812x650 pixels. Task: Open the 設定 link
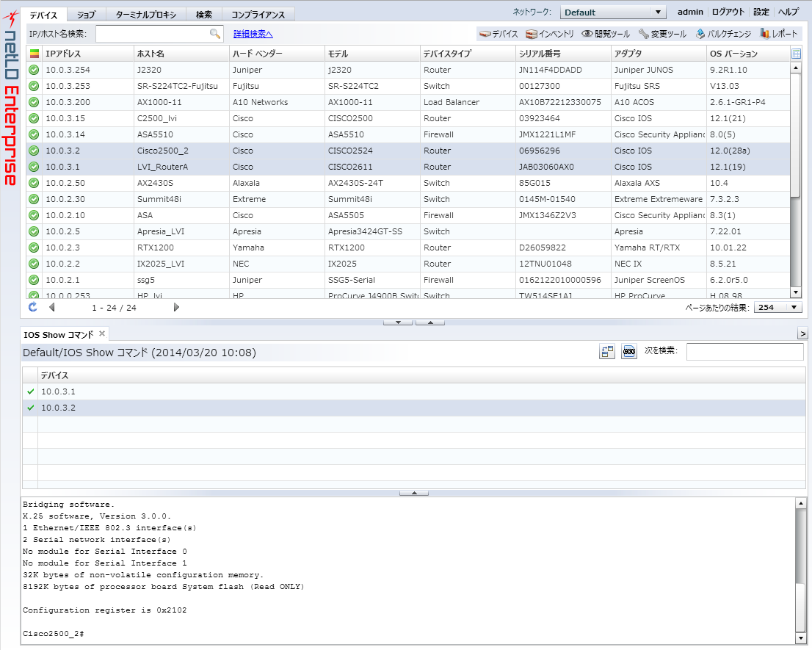point(761,12)
